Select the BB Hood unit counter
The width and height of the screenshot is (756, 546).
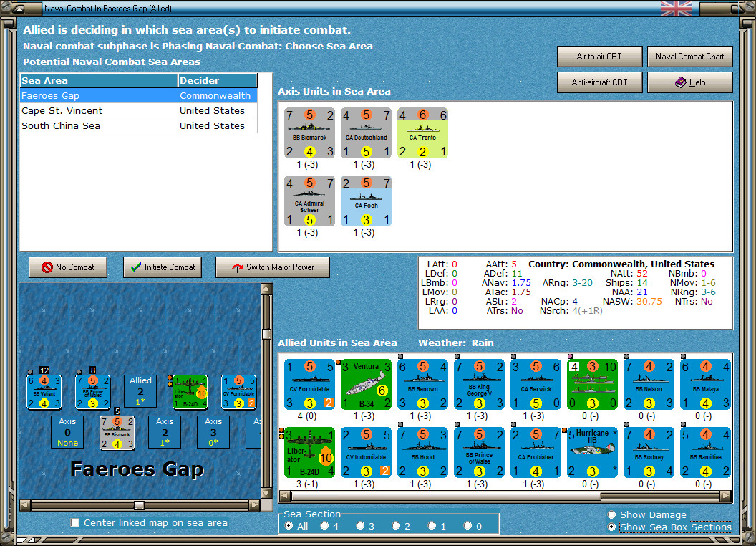423,452
